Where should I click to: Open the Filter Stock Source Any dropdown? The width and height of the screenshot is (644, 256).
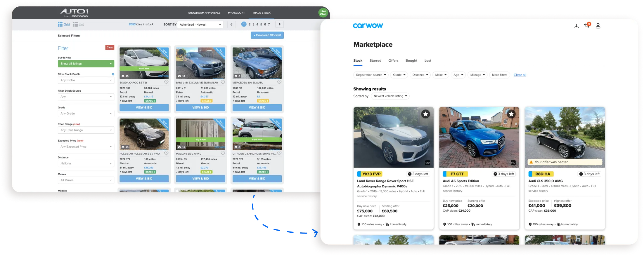pos(86,97)
